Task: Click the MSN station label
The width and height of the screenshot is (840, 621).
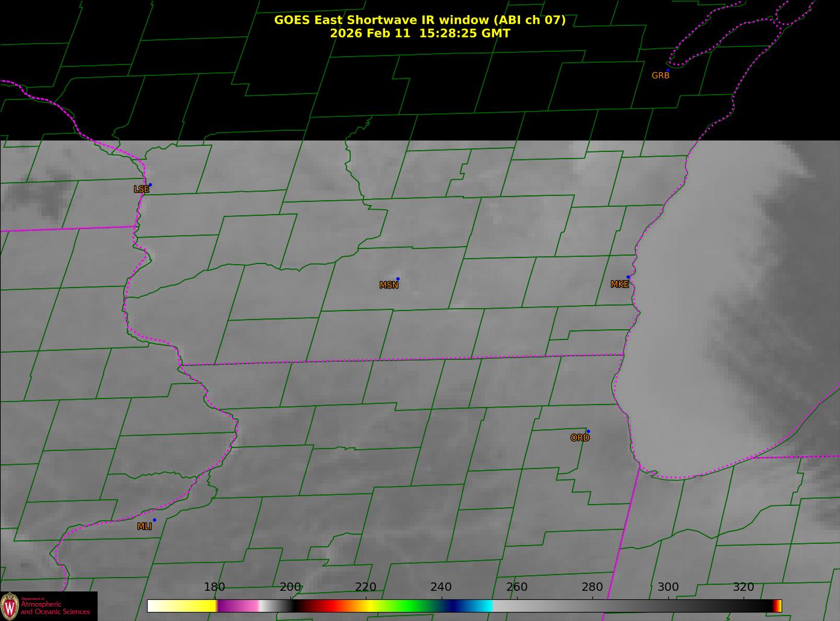Action: point(389,285)
